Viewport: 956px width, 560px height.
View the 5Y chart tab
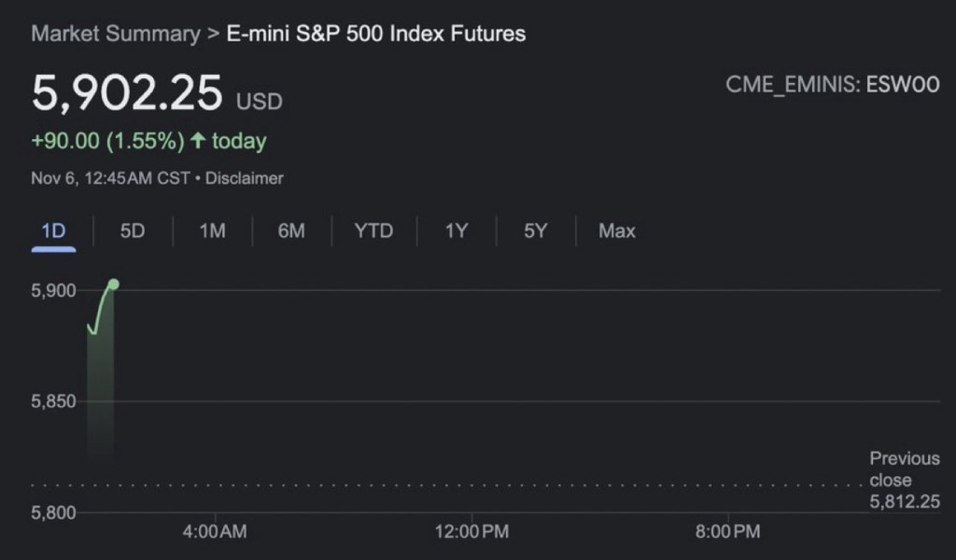pos(535,231)
